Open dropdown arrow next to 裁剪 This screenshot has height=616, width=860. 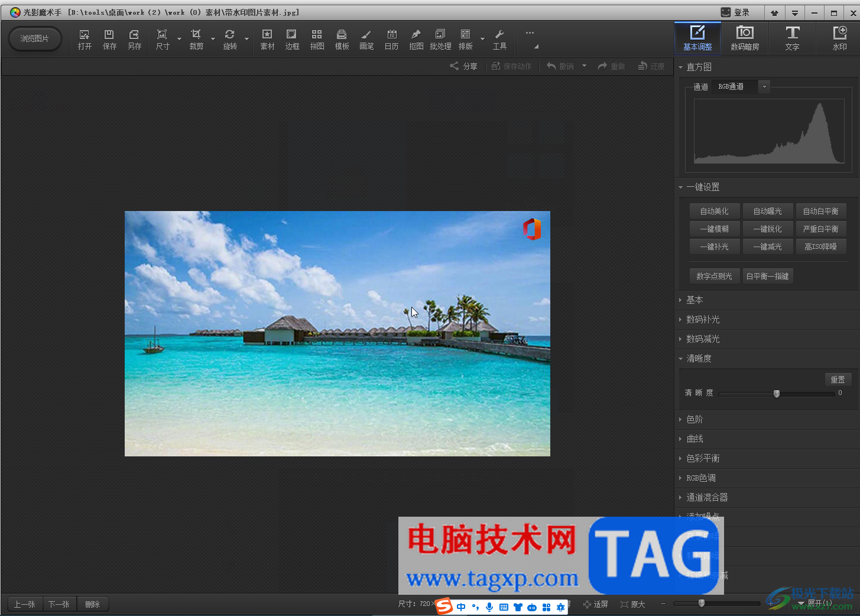tap(213, 40)
